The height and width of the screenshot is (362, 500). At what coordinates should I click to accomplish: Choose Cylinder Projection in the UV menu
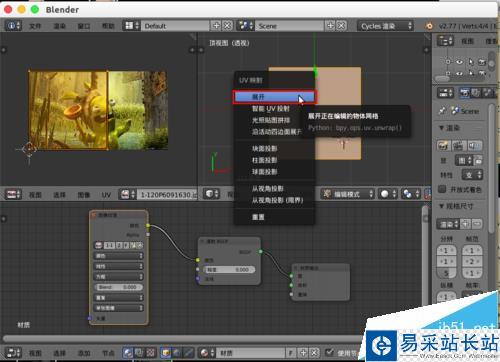pos(274,160)
